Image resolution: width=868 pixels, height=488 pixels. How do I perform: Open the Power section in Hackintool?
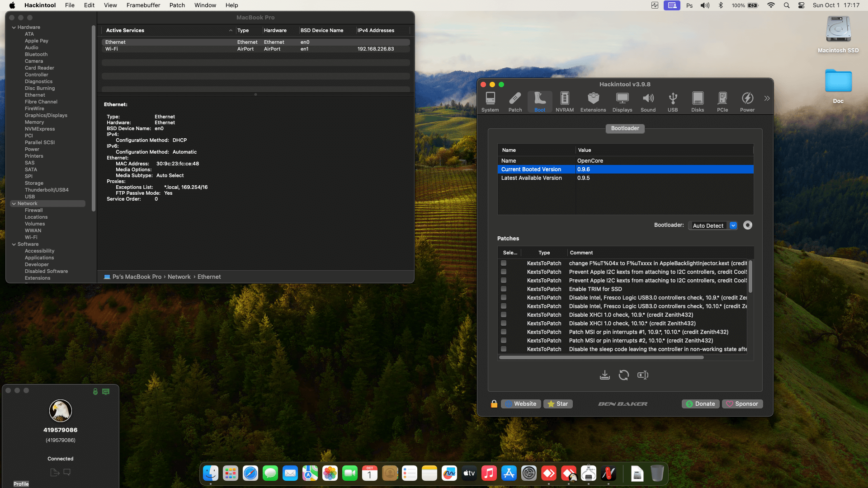[x=747, y=102]
